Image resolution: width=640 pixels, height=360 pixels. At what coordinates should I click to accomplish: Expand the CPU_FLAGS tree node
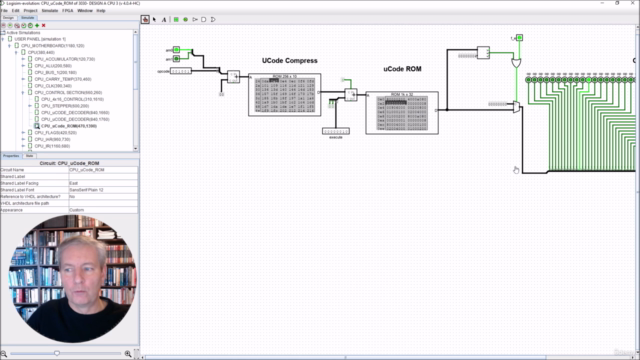point(23,133)
